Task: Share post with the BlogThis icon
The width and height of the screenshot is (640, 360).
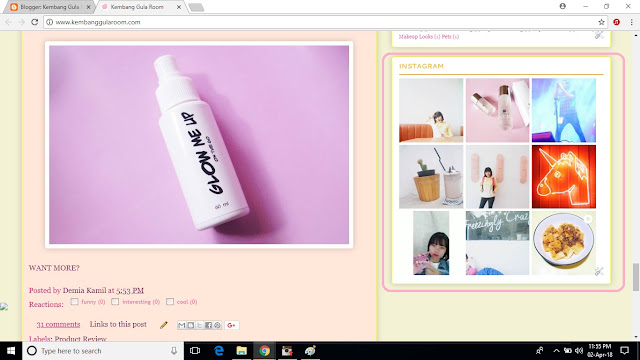Action: (191, 325)
